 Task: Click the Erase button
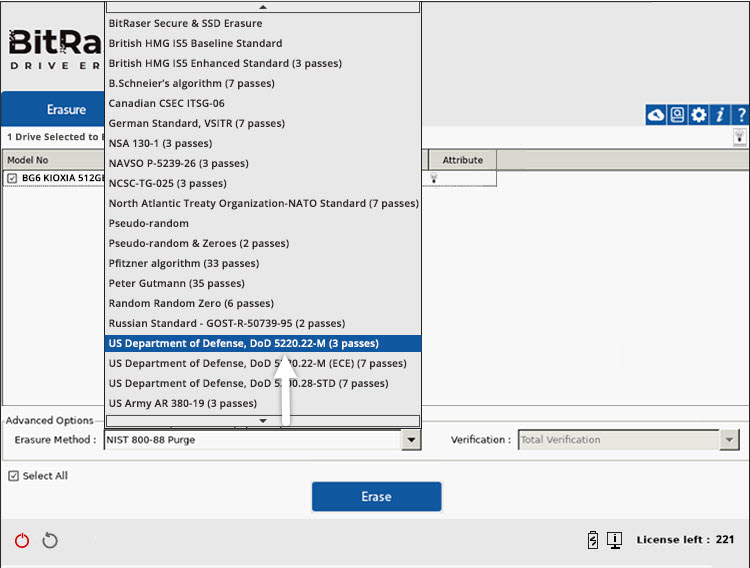[x=376, y=497]
